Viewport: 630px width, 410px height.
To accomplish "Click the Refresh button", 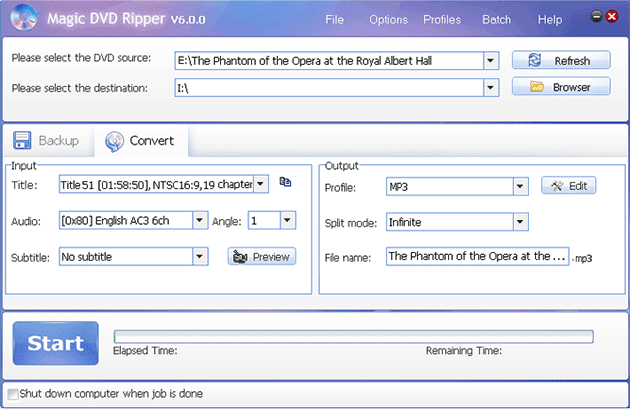I will [x=561, y=60].
